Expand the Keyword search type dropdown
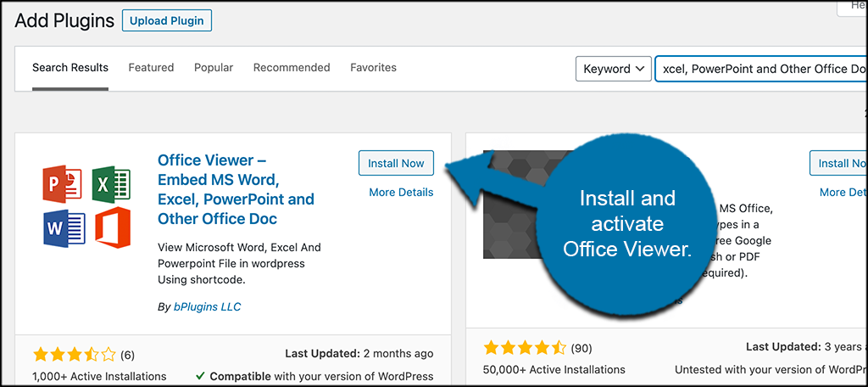Image resolution: width=868 pixels, height=387 pixels. click(614, 69)
